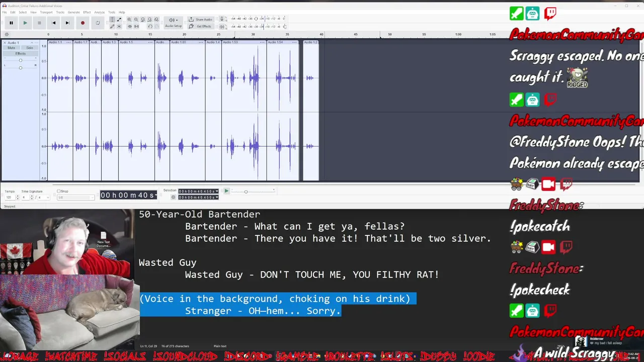
Task: Skip to start of project
Action: click(x=53, y=23)
